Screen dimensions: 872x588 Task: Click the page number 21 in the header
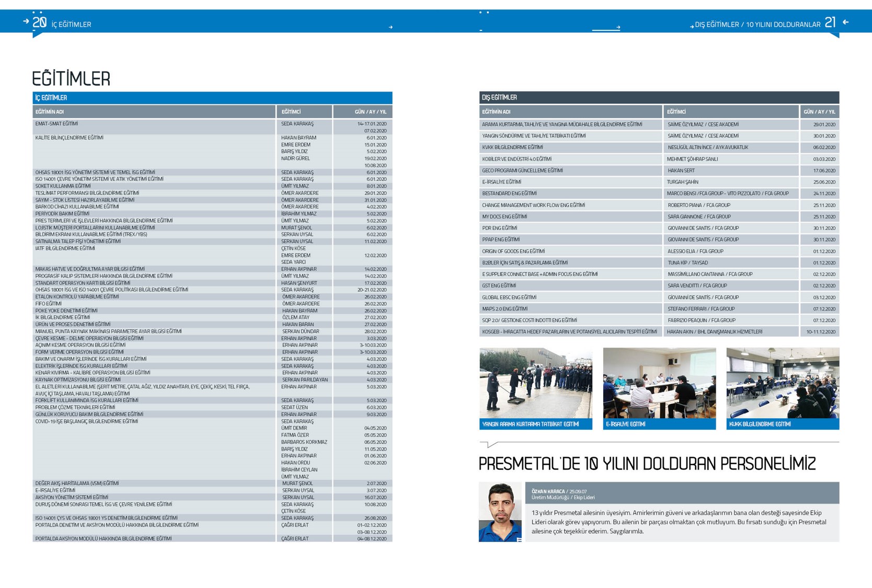(x=830, y=22)
